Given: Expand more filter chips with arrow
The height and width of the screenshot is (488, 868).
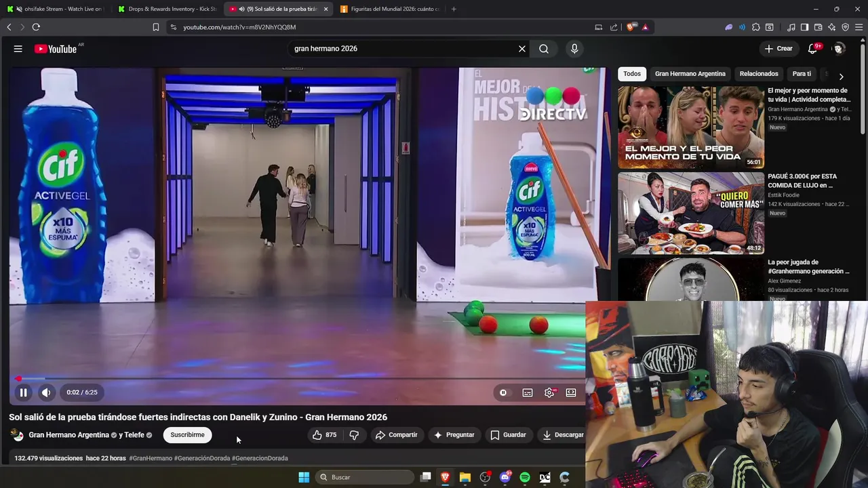Looking at the screenshot, I should point(842,77).
